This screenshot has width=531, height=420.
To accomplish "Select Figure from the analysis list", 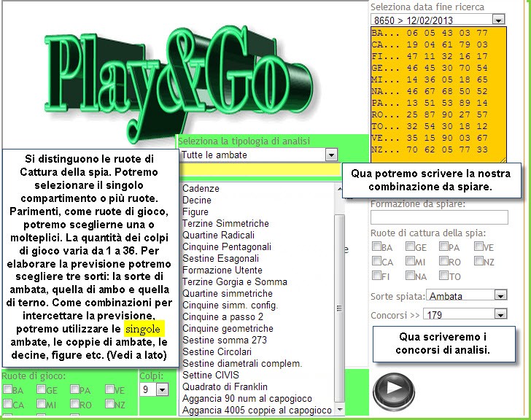I will point(195,212).
